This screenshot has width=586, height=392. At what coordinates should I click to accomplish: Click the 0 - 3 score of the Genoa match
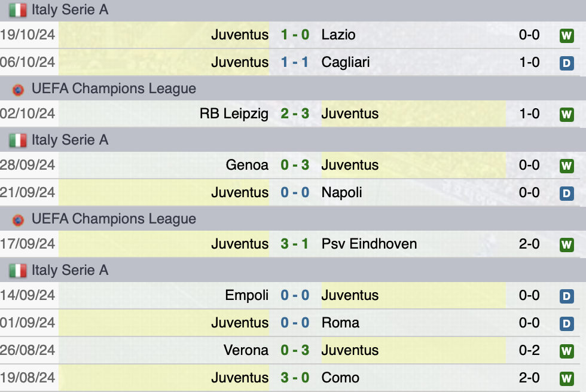click(x=296, y=165)
